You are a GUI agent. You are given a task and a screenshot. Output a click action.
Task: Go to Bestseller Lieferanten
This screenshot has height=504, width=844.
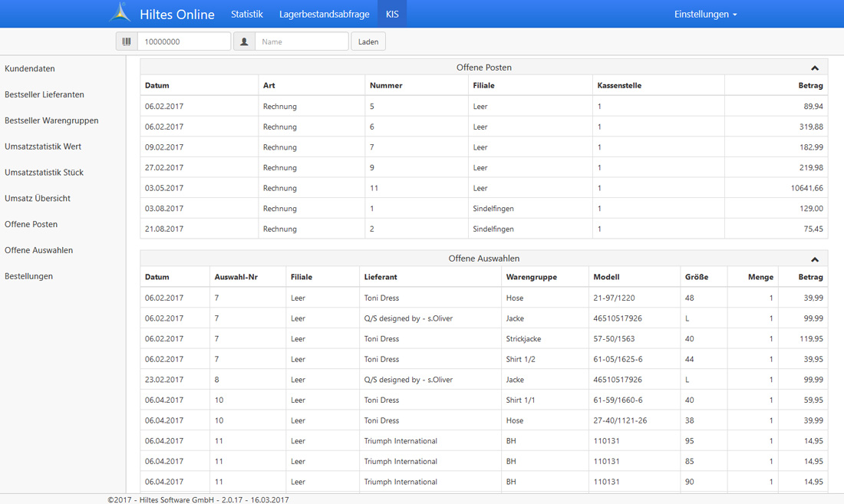click(45, 95)
